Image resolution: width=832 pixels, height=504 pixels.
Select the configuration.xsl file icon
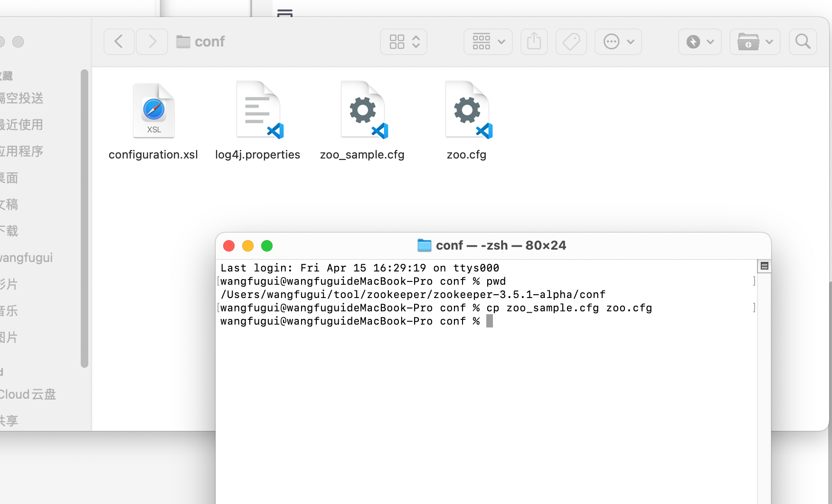[x=153, y=111]
